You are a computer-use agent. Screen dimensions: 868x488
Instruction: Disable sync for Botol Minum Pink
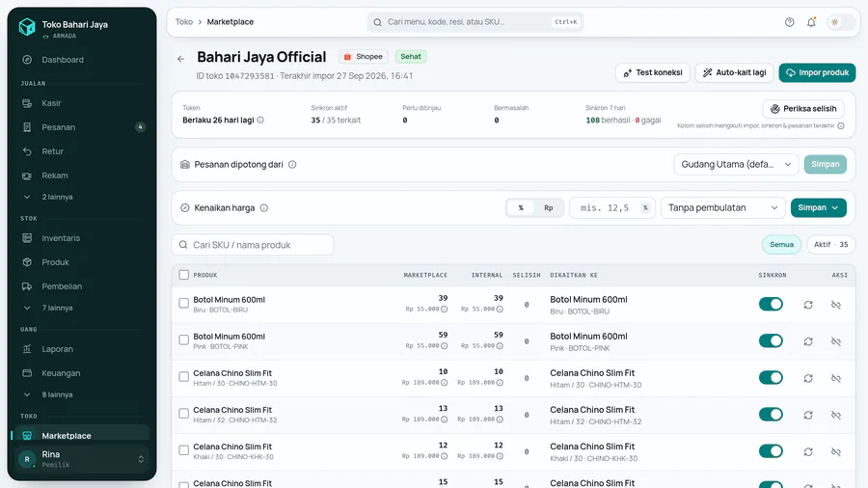point(771,340)
